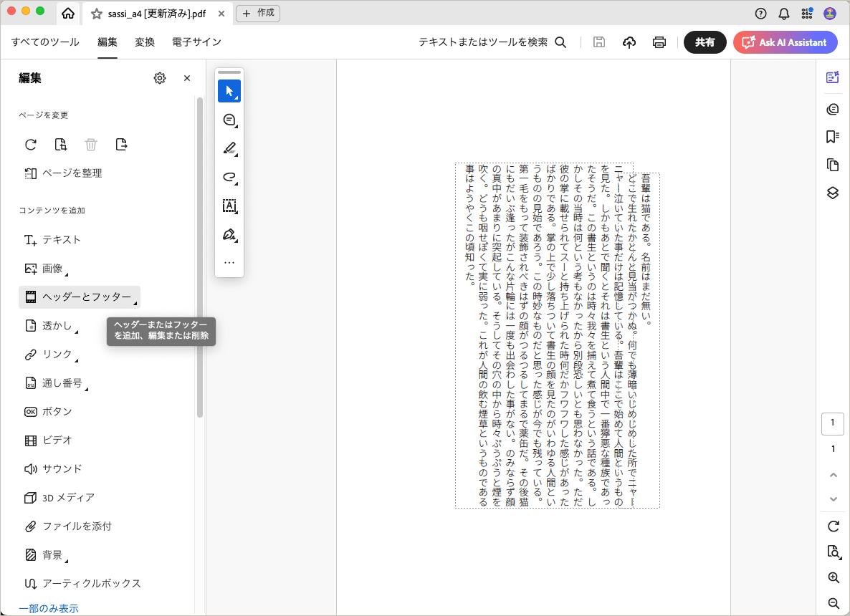The width and height of the screenshot is (850, 616).
Task: Click the 共有 share button
Action: [705, 42]
